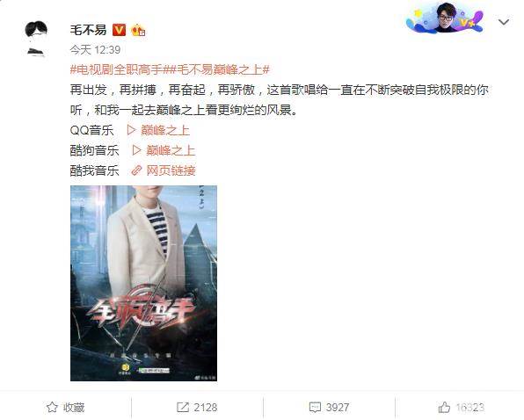The height and width of the screenshot is (420, 524).
Task: Click the play triangle icon beside QQ音乐
Action: click(131, 130)
